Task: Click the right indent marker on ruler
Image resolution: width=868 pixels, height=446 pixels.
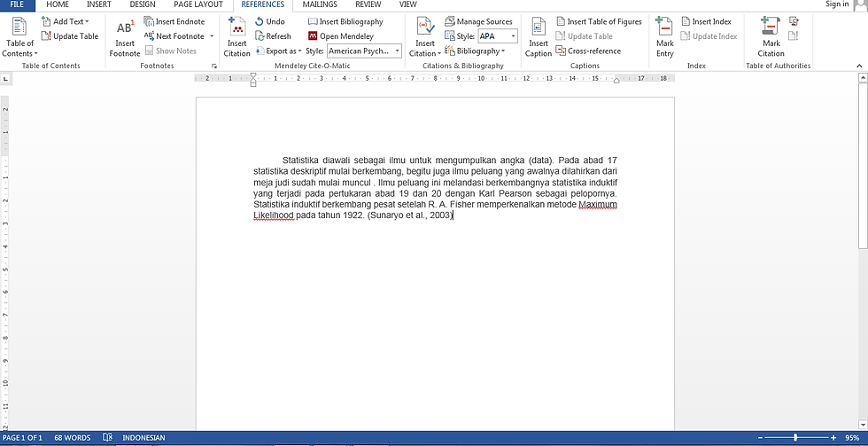Action: coord(616,81)
